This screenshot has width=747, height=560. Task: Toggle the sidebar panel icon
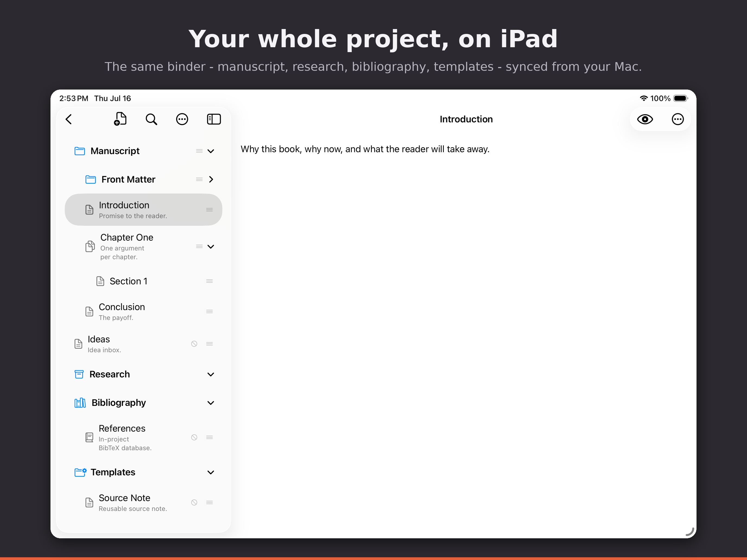click(x=214, y=119)
